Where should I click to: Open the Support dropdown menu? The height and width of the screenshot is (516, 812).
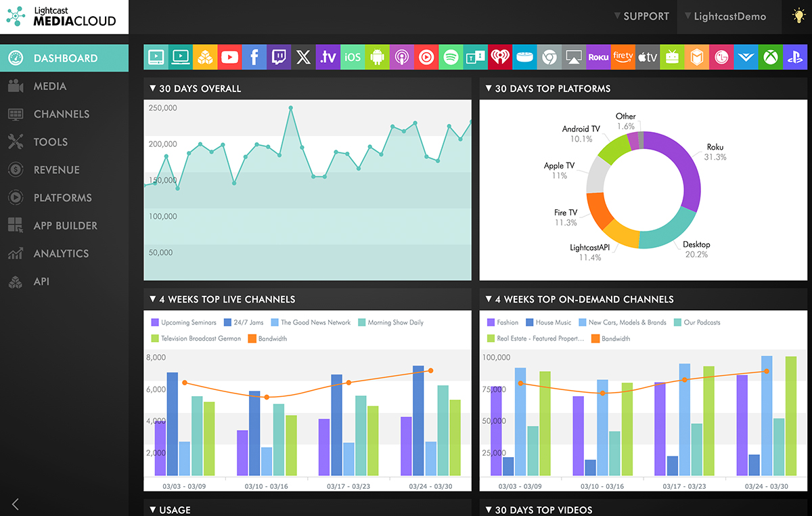pos(641,16)
